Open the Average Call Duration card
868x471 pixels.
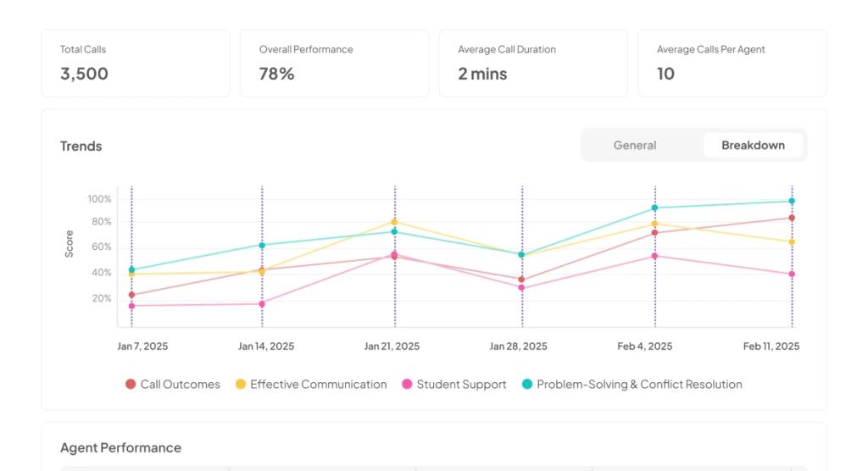[533, 64]
